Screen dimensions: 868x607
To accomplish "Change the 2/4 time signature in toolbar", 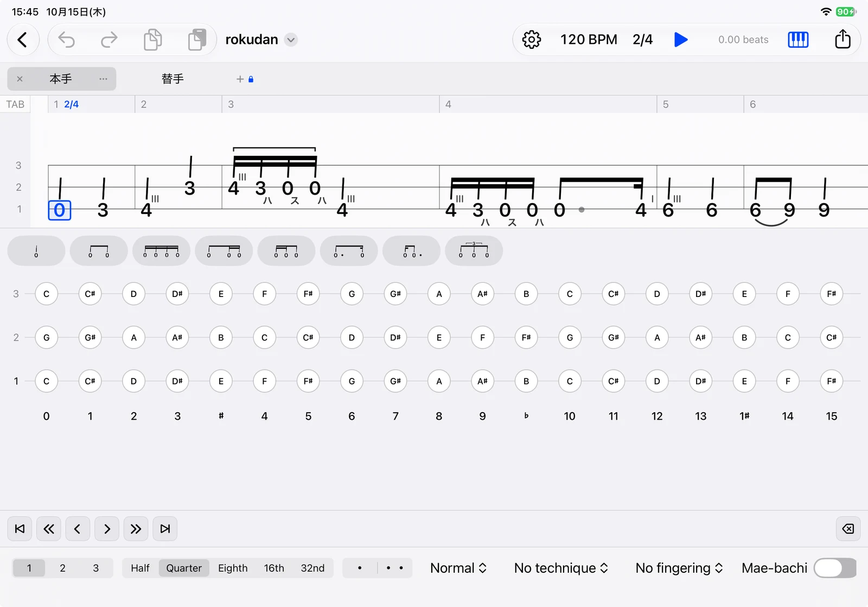I will click(x=642, y=40).
